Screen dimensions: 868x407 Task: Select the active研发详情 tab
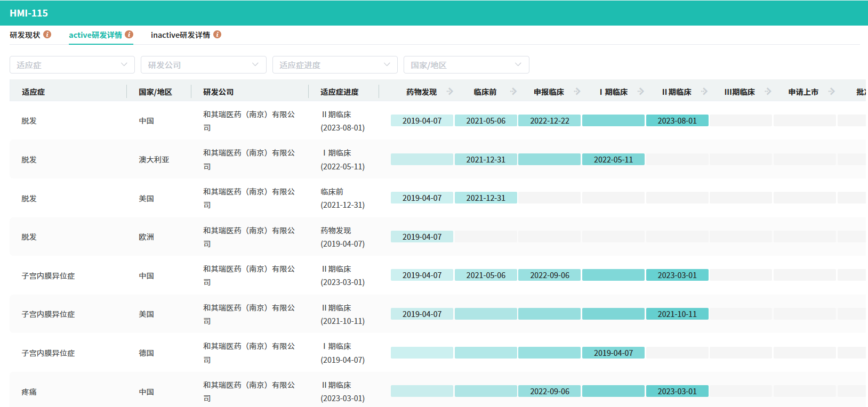(x=95, y=35)
